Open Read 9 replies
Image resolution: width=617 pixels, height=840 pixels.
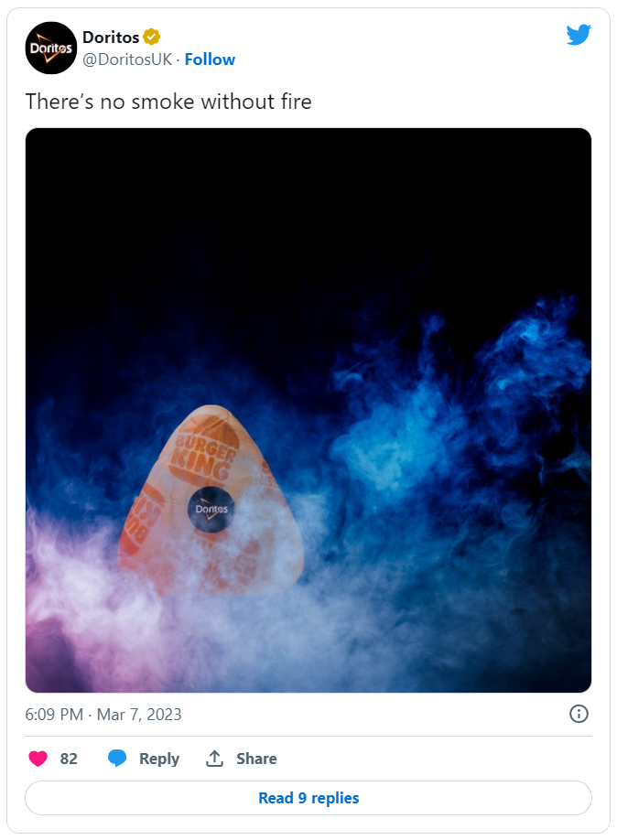pyautogui.click(x=308, y=798)
